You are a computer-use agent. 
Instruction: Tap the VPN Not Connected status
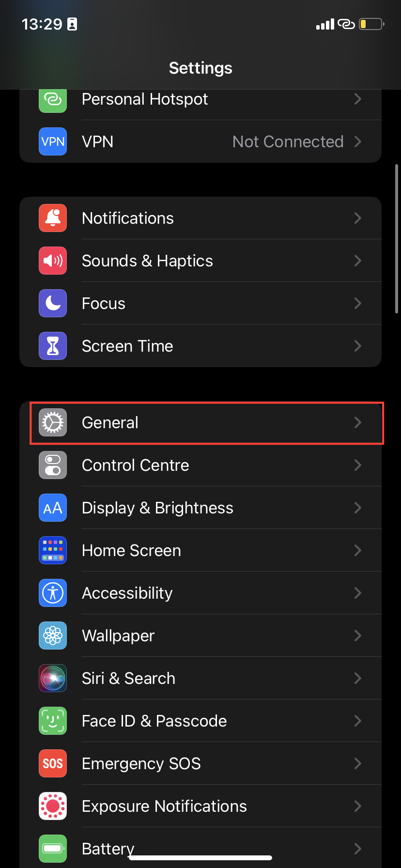pyautogui.click(x=288, y=142)
